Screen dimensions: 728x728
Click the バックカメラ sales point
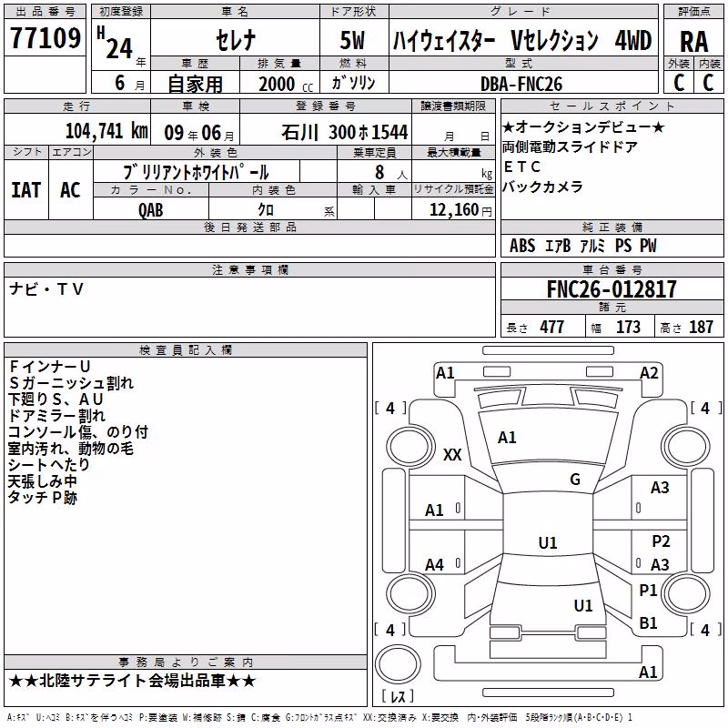(542, 187)
